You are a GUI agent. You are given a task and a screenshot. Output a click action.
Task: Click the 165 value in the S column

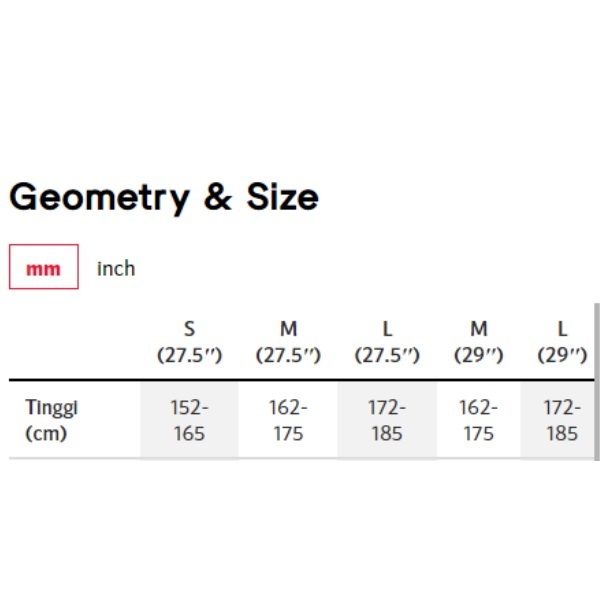tap(189, 434)
